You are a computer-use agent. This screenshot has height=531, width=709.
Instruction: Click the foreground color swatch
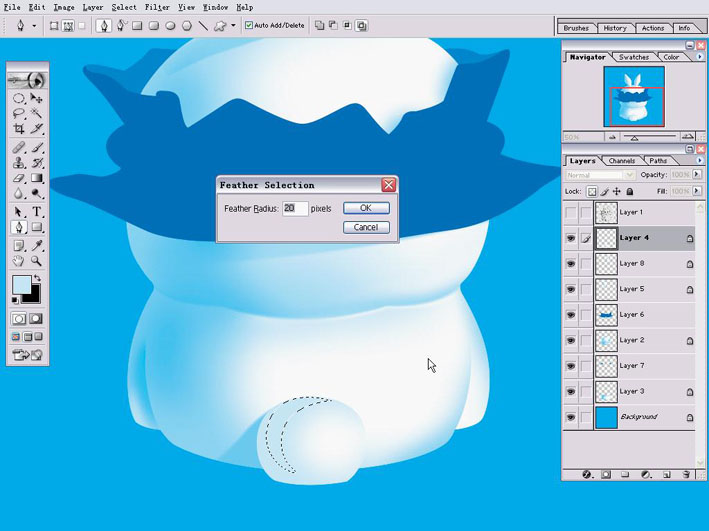click(20, 285)
